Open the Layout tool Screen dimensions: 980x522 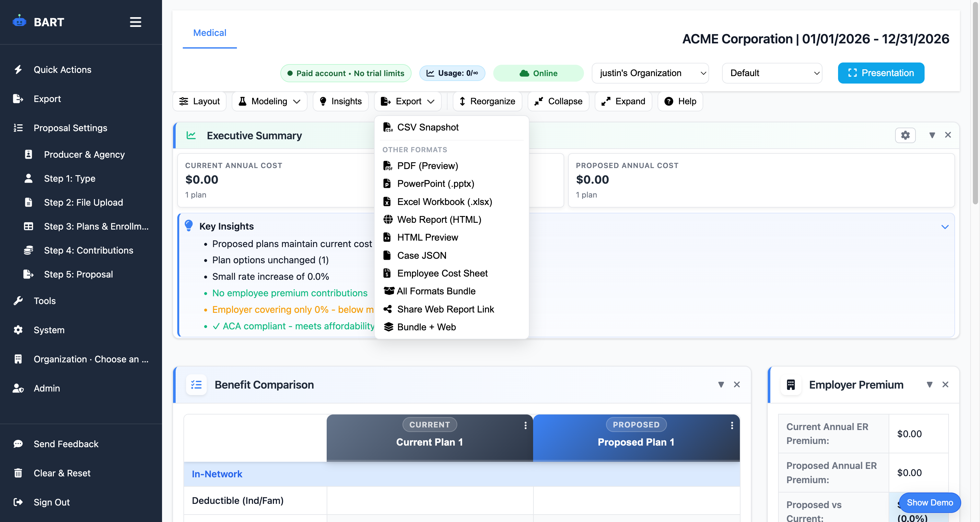tap(199, 101)
